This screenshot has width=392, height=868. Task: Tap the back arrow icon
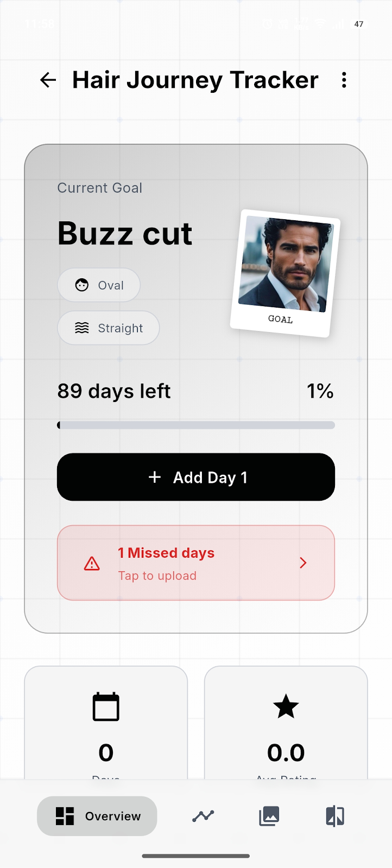(48, 80)
